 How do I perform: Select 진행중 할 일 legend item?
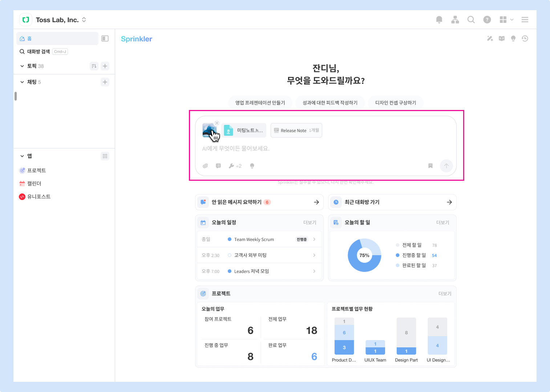coord(416,256)
